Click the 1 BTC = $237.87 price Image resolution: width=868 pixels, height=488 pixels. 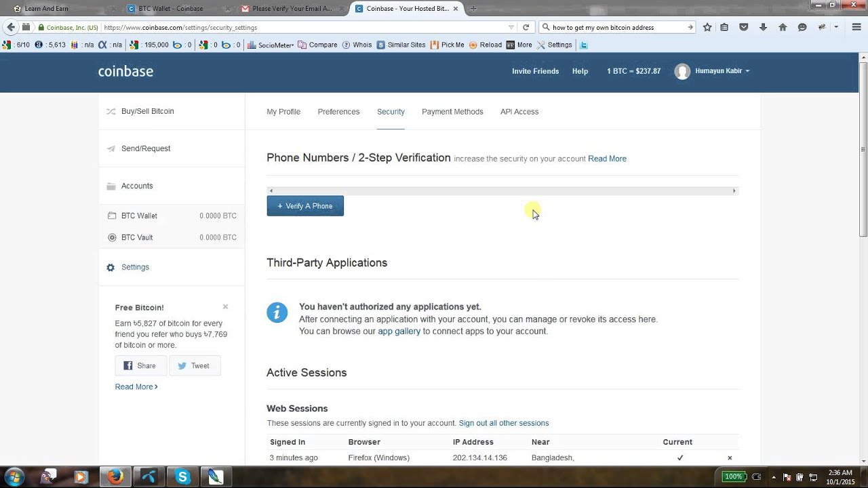click(x=633, y=71)
